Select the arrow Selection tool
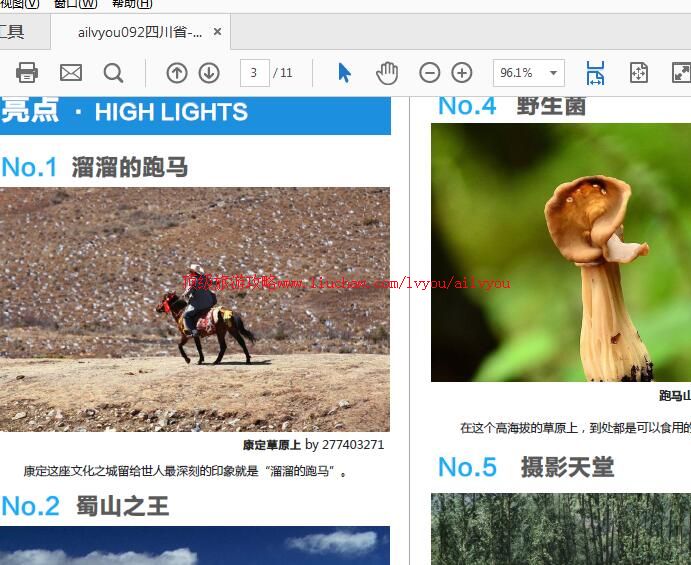This screenshot has height=565, width=691. [x=345, y=73]
